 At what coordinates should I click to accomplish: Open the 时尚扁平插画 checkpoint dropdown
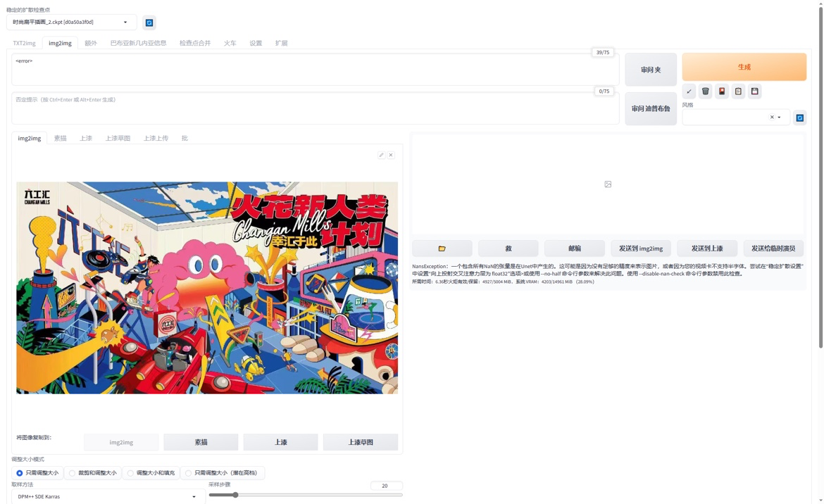tap(70, 22)
